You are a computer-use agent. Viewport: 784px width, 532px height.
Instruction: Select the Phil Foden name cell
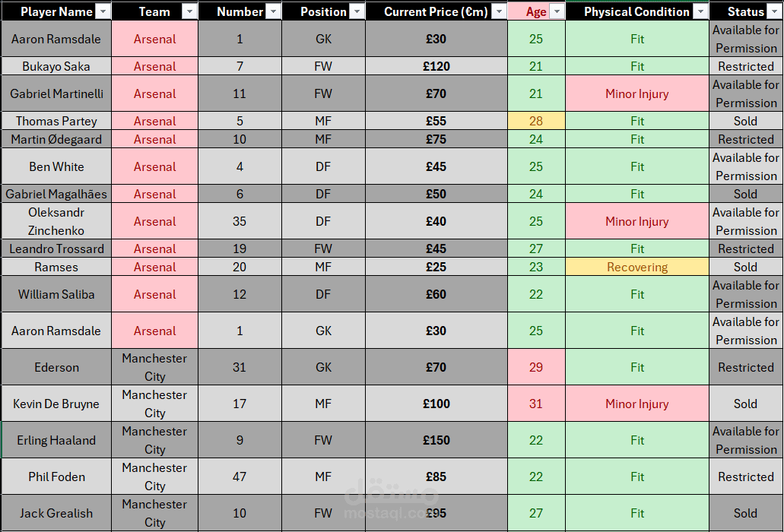coord(56,477)
